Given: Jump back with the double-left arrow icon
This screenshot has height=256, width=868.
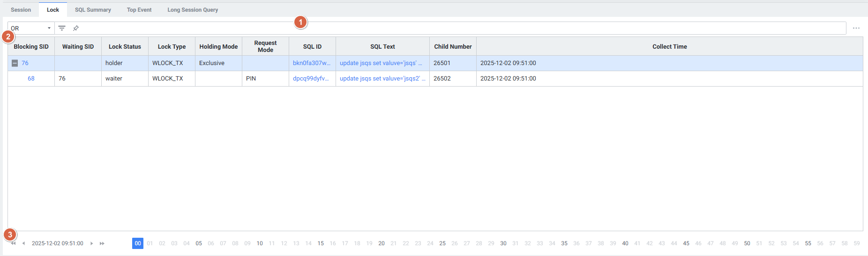Looking at the screenshot, I should [14, 243].
